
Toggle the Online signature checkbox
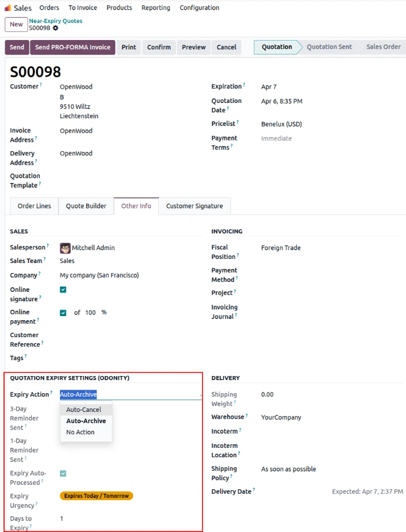click(x=63, y=290)
